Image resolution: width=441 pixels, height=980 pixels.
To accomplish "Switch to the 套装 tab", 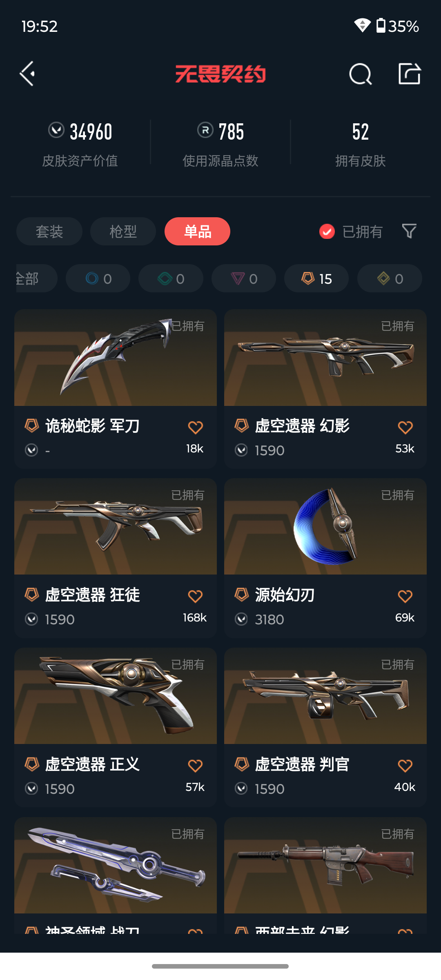I will 49,232.
